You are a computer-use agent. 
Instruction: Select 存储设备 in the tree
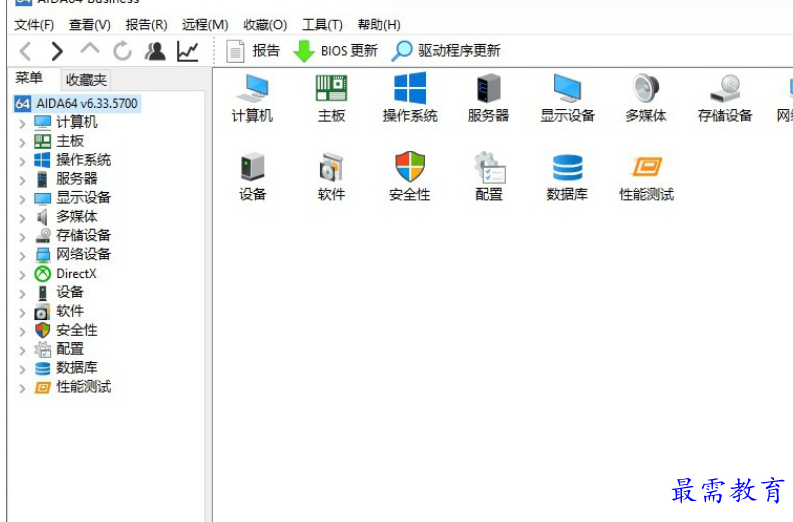83,235
